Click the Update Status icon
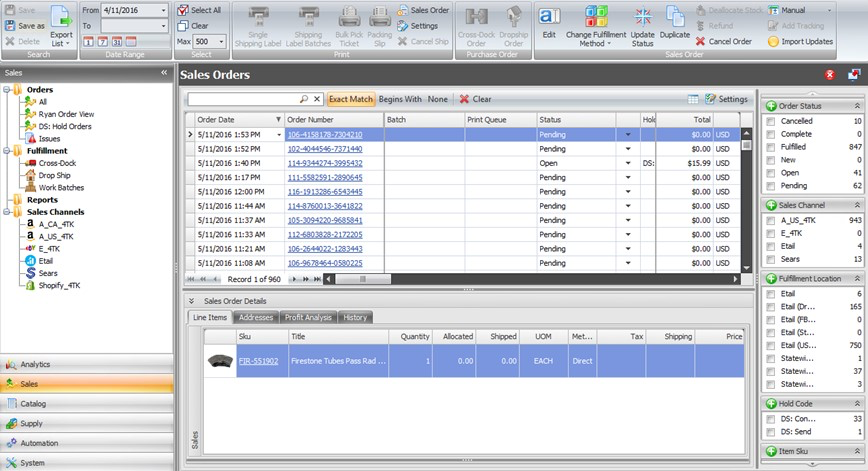Viewport: 868px width, 471px height. coord(643,17)
